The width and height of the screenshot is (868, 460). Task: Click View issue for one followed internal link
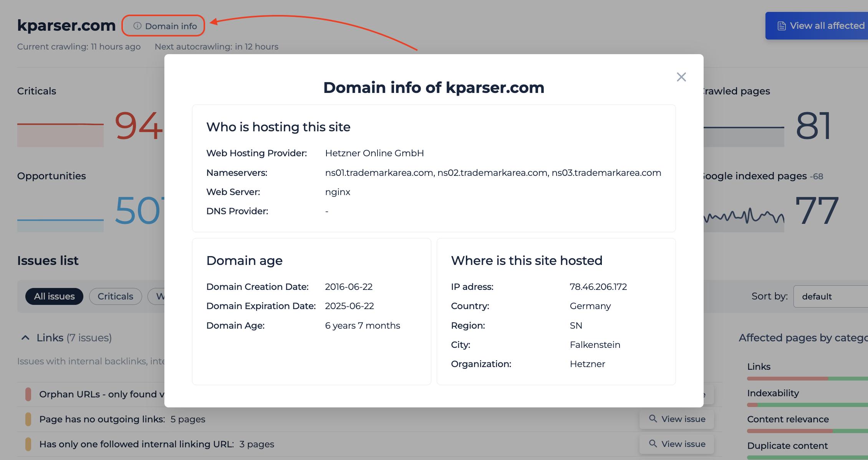(677, 444)
